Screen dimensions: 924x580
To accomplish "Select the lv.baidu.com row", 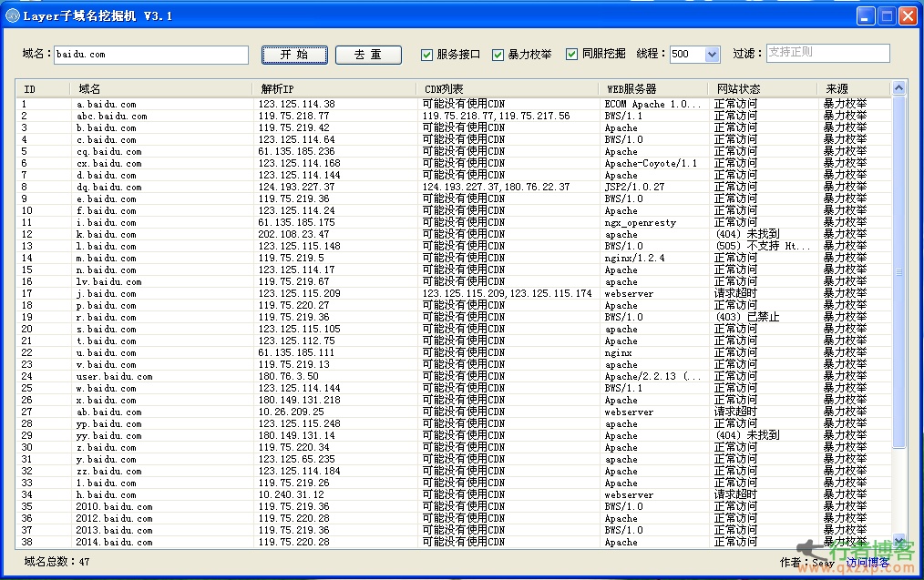I will point(454,281).
